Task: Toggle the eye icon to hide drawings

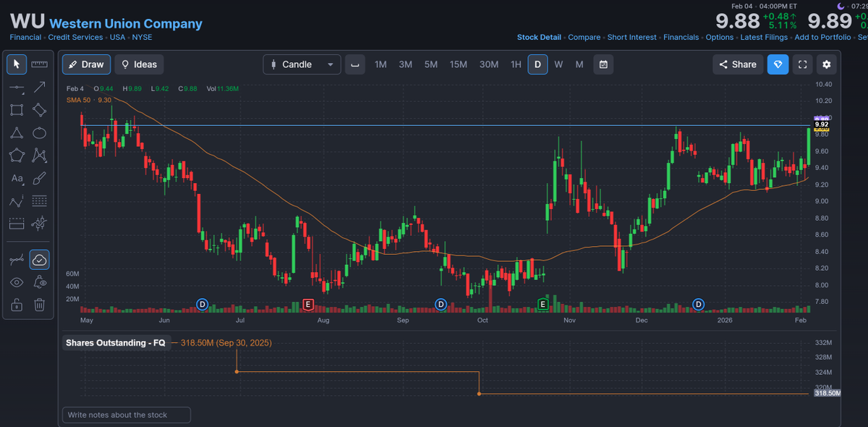Action: point(17,282)
